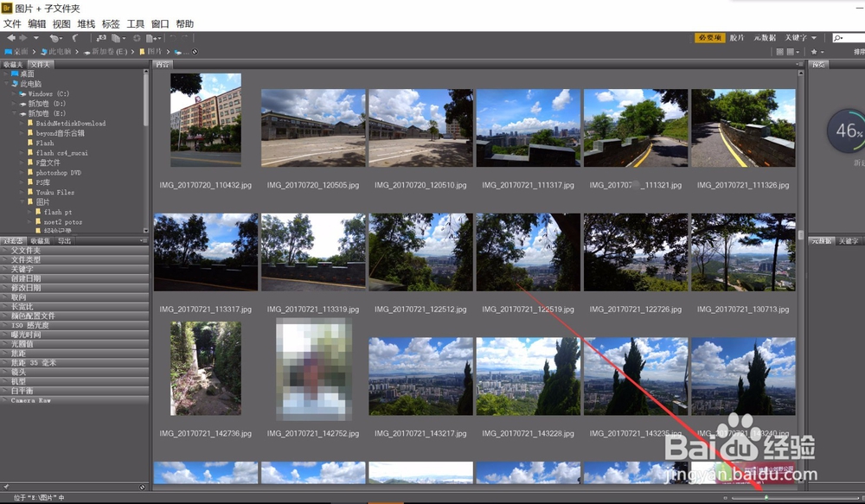Viewport: 865px width, 504px height.
Task: Expand the 取向 filter
Action: (x=74, y=297)
